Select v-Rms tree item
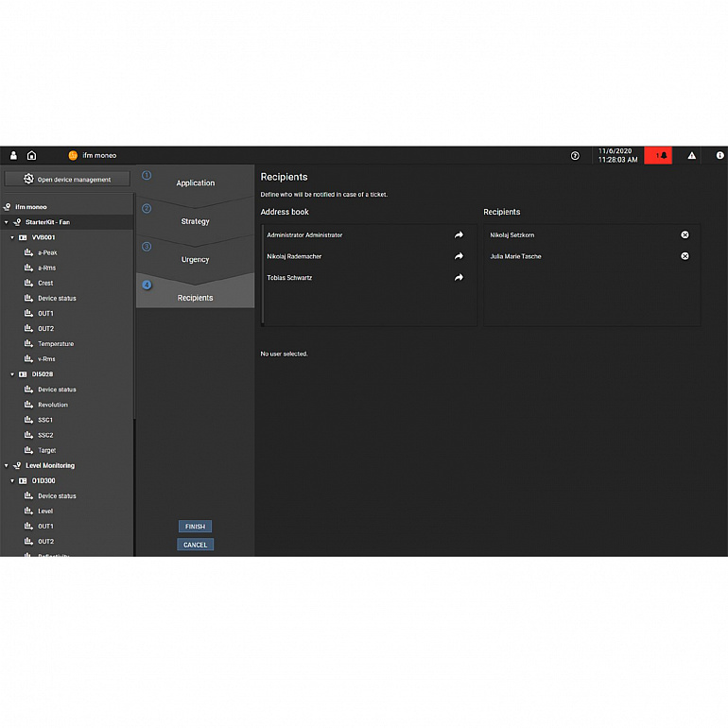This screenshot has width=728, height=728. pyautogui.click(x=46, y=359)
